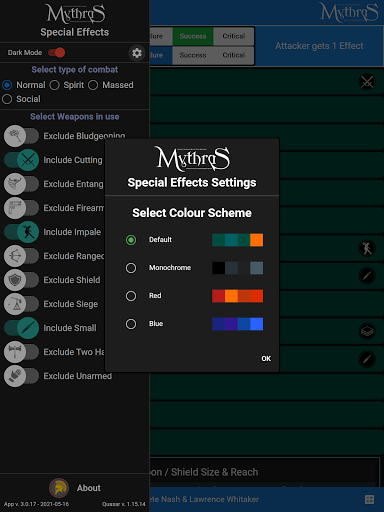Click the Blue scheme colour swatch
This screenshot has width=384, height=512.
pyautogui.click(x=237, y=324)
